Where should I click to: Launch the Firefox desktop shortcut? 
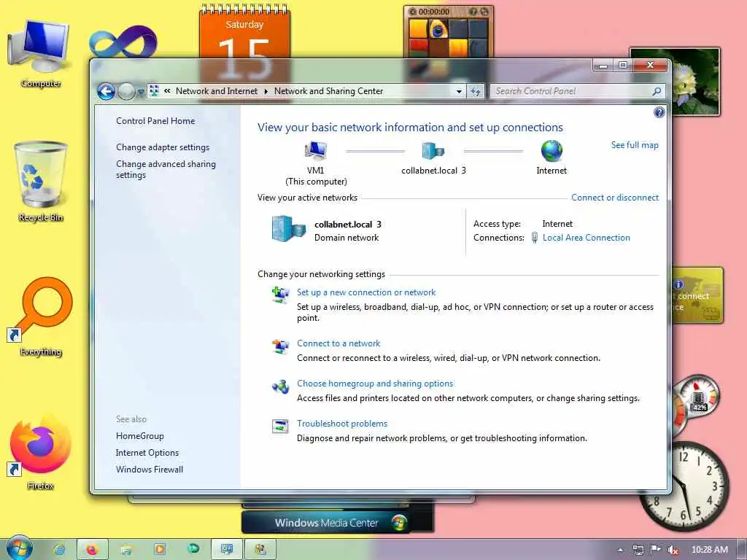point(40,451)
